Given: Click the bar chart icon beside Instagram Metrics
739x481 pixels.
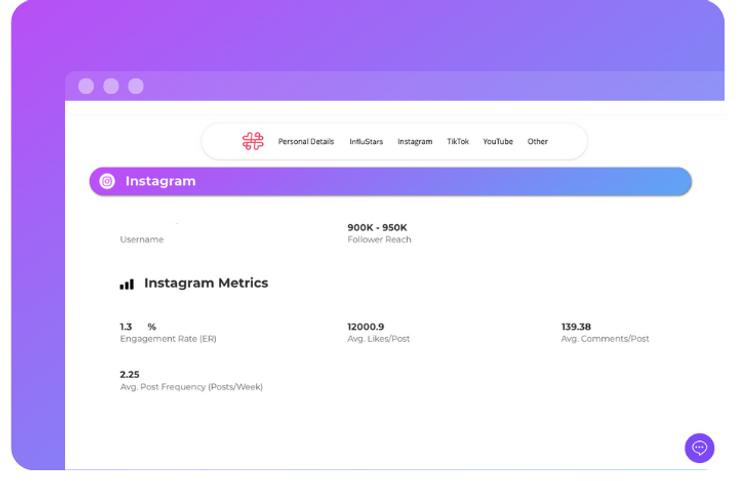Looking at the screenshot, I should (x=127, y=284).
